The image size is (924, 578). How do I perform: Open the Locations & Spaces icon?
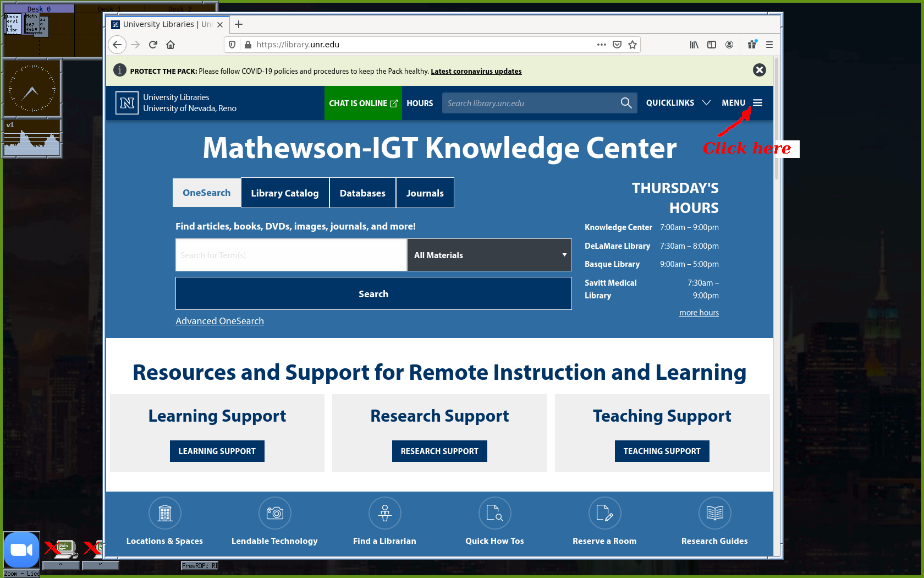point(164,513)
